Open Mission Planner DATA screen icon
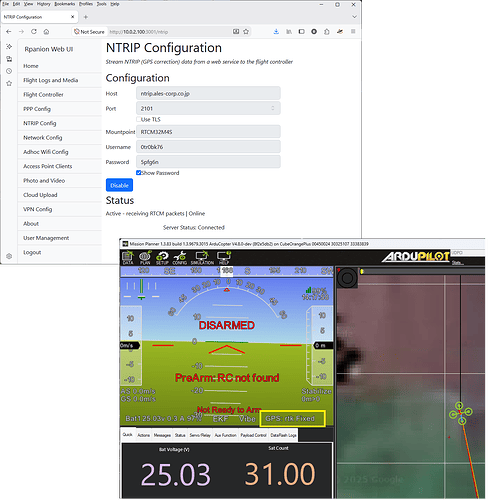The width and height of the screenshot is (488, 500). click(x=128, y=258)
